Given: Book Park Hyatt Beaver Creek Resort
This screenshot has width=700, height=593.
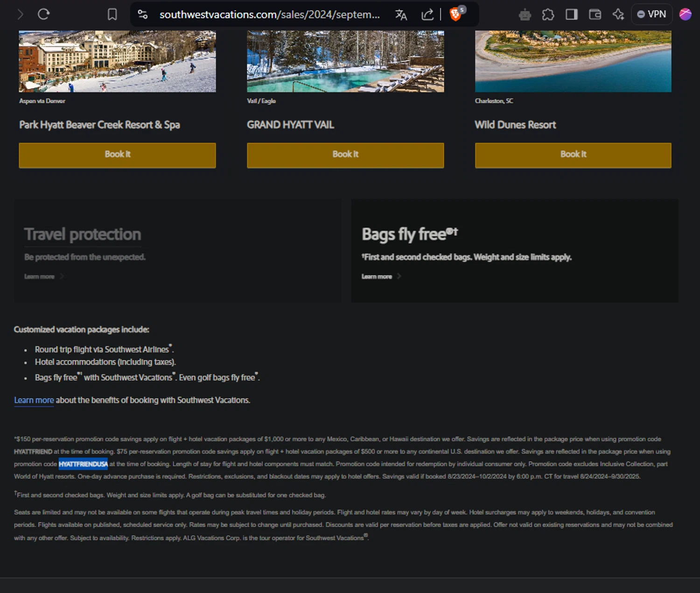Looking at the screenshot, I should tap(117, 155).
